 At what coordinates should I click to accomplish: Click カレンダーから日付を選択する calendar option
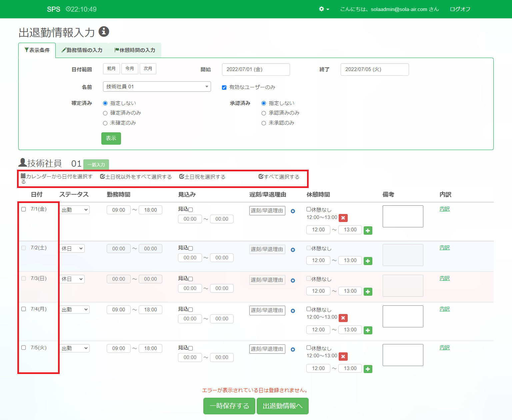point(57,177)
